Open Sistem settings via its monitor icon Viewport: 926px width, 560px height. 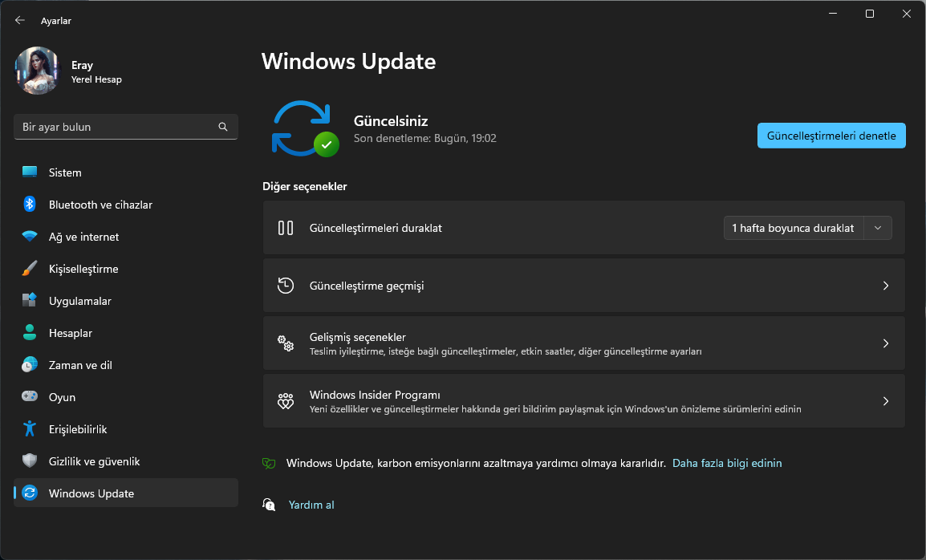click(30, 172)
